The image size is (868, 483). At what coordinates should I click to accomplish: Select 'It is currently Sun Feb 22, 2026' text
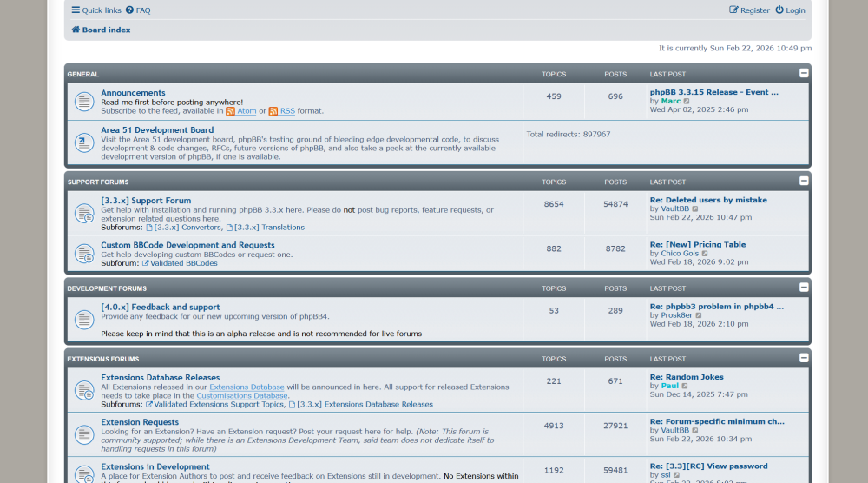[716, 48]
